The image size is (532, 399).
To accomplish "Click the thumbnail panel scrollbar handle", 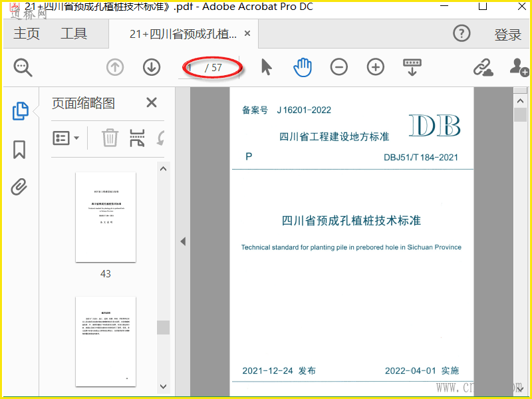I will [x=163, y=327].
